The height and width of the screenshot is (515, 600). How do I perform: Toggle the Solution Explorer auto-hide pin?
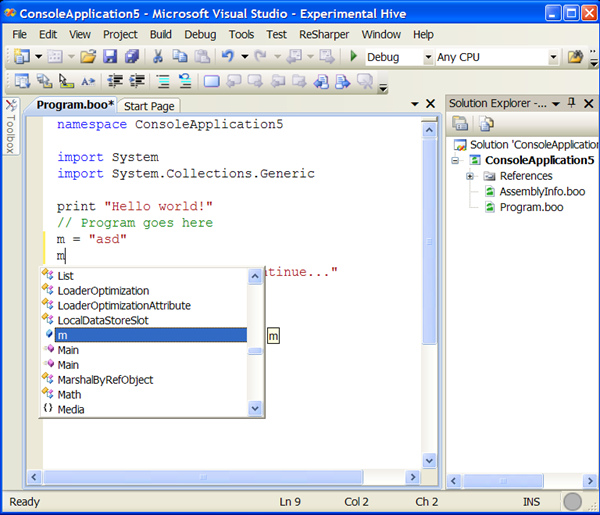pos(572,103)
